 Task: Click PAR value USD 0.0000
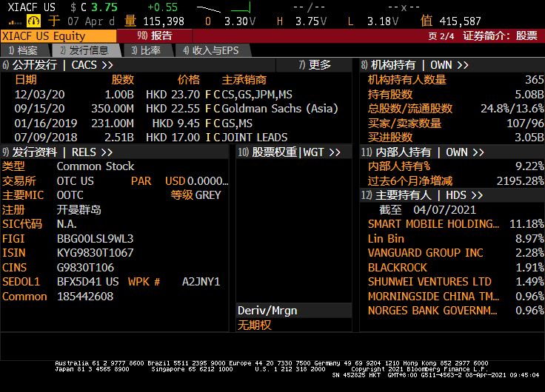tap(197, 181)
